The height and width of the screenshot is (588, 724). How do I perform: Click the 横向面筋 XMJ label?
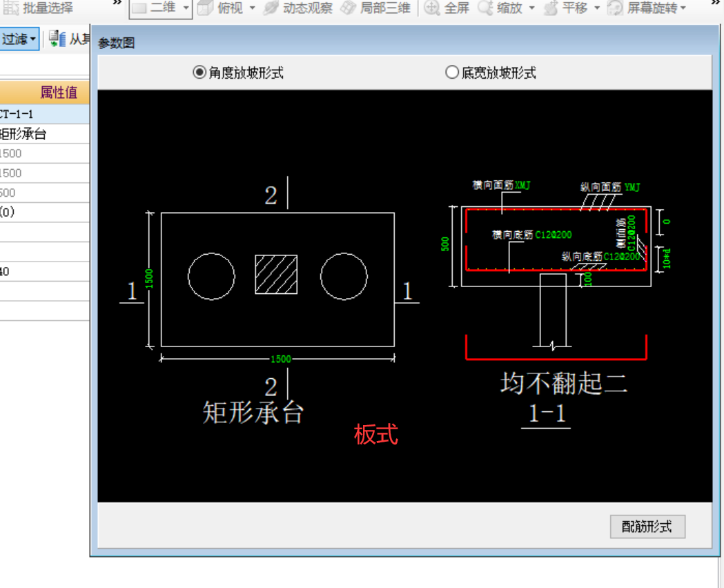[502, 185]
